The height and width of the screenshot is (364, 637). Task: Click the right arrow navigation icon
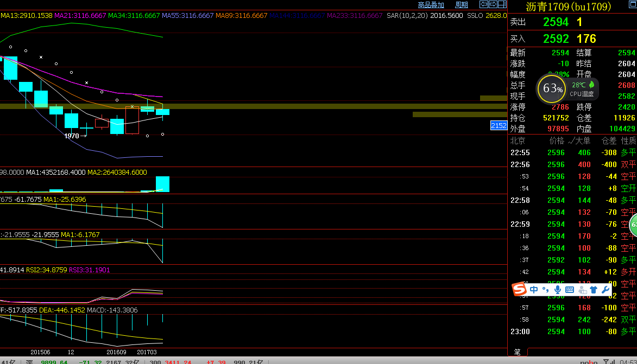(x=493, y=4)
